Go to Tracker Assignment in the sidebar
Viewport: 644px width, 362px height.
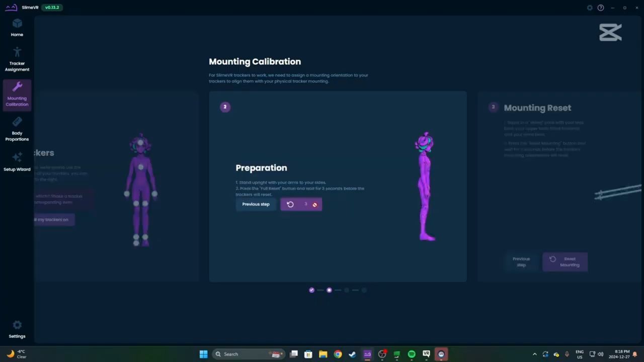[x=17, y=59]
